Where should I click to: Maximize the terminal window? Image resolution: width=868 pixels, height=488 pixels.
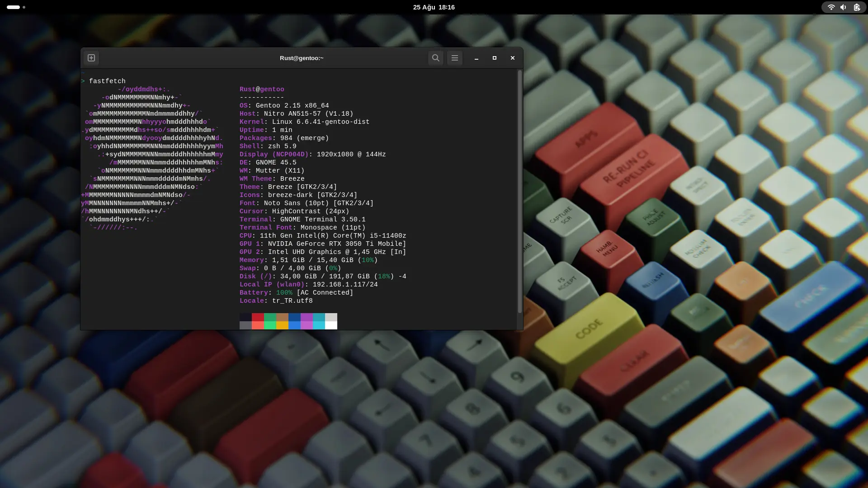495,58
